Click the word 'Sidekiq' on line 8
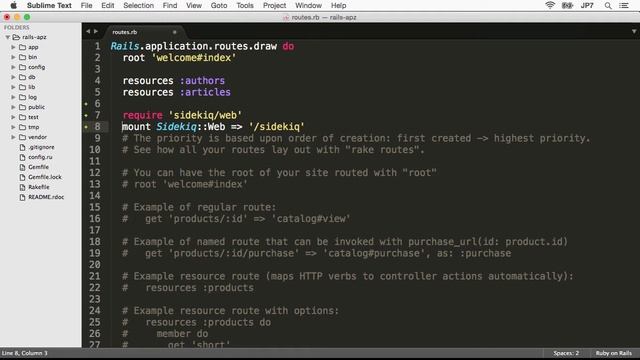This screenshot has height=360, width=640. click(x=176, y=127)
